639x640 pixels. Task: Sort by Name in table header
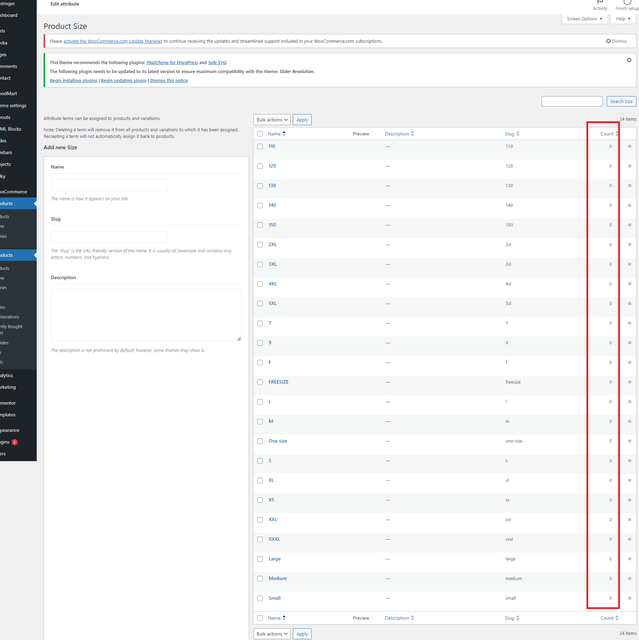click(x=276, y=134)
